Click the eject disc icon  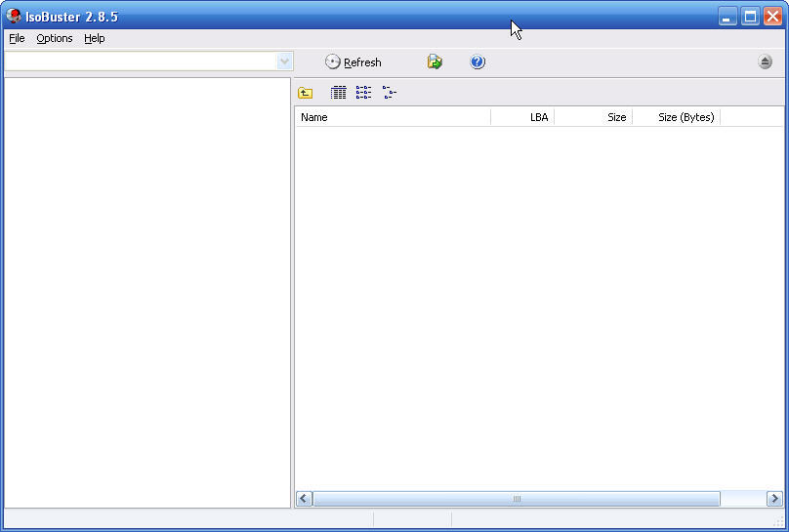(765, 61)
